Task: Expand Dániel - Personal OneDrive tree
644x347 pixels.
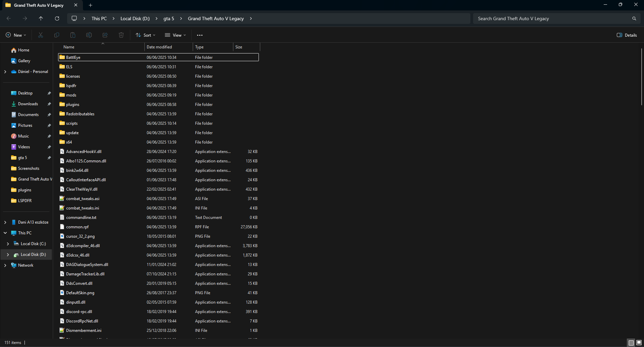Action: [x=5, y=72]
